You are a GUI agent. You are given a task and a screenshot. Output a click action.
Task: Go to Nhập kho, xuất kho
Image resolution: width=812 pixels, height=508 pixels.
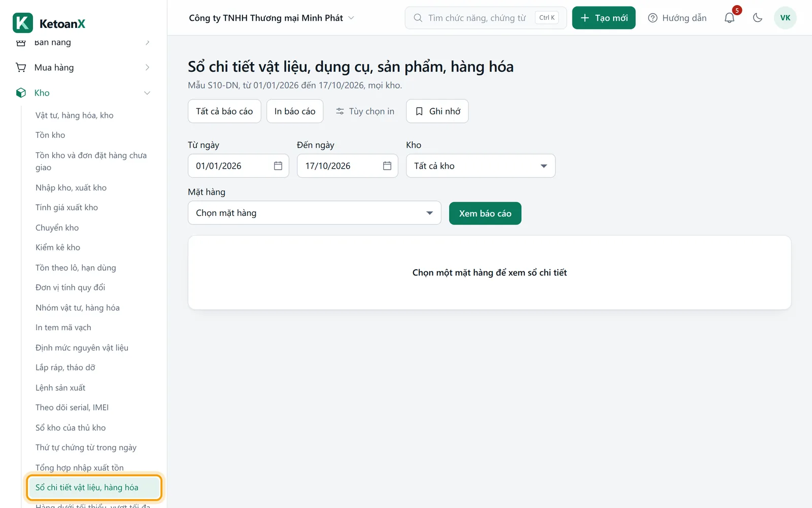(71, 187)
